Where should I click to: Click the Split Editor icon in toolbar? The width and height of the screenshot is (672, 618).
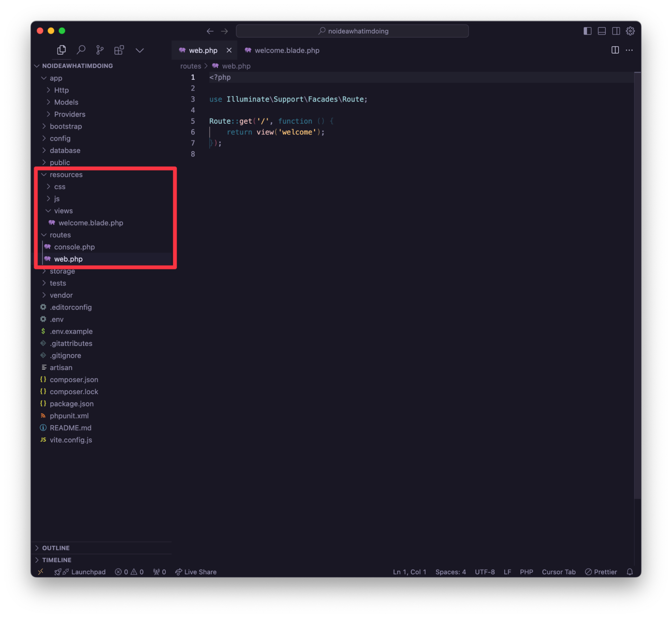click(x=615, y=50)
